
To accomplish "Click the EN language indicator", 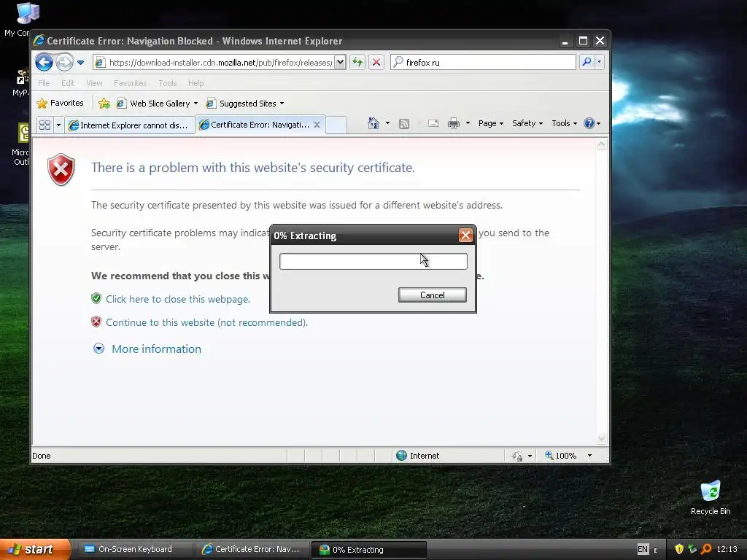I will pos(643,549).
